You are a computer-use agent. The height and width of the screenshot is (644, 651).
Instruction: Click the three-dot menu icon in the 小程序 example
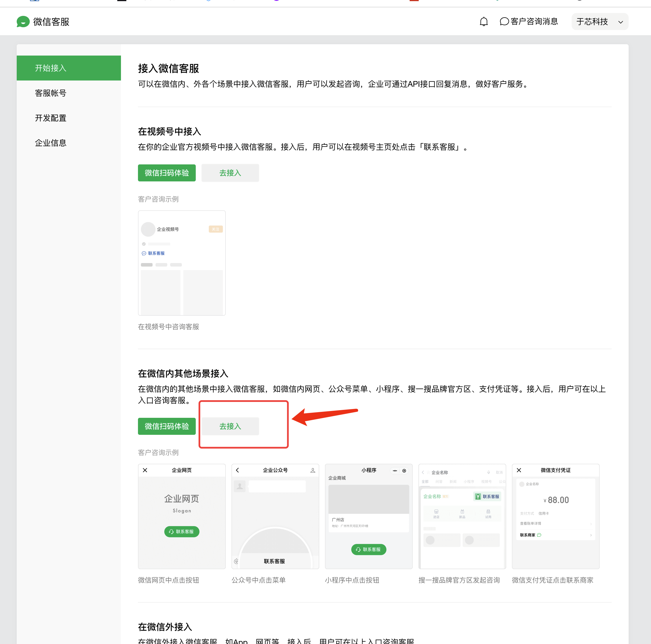395,470
